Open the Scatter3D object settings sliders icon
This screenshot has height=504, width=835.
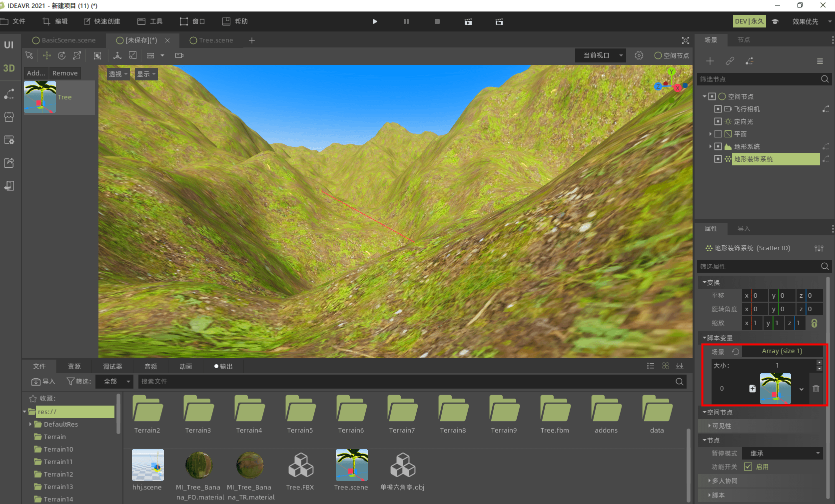click(x=819, y=248)
